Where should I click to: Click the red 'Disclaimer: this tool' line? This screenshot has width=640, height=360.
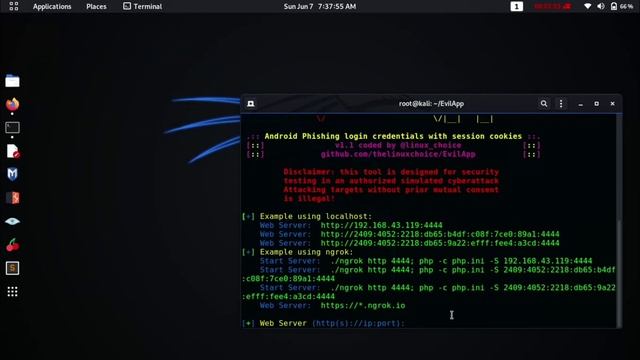click(x=391, y=172)
